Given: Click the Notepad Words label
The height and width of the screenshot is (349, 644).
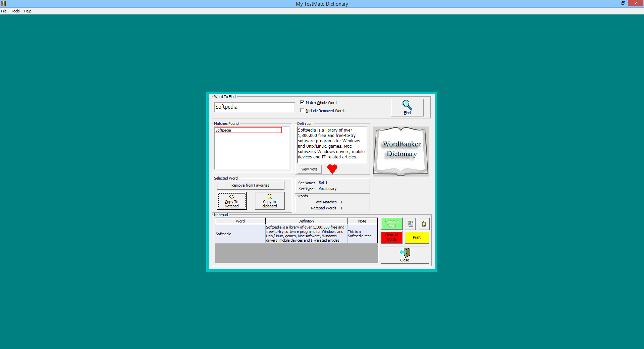Looking at the screenshot, I should tap(324, 208).
